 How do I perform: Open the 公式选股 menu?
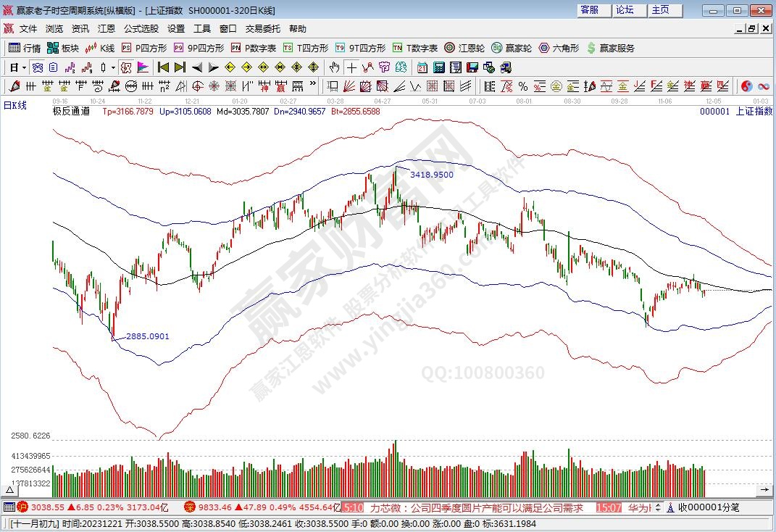141,29
